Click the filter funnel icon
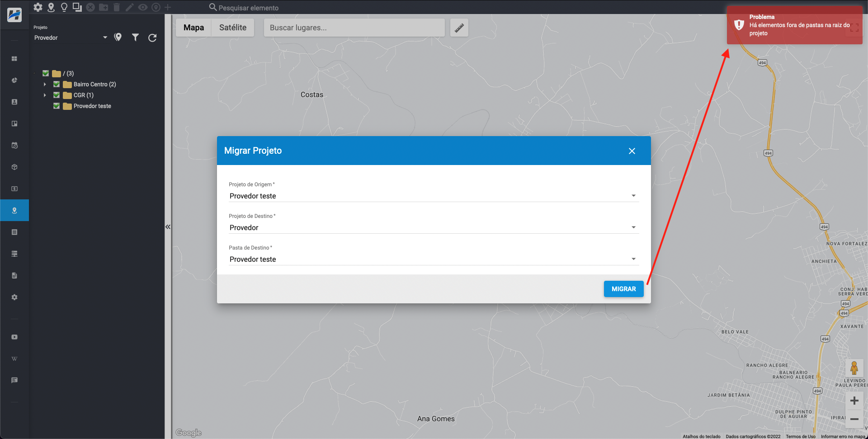This screenshot has width=868, height=439. 135,38
